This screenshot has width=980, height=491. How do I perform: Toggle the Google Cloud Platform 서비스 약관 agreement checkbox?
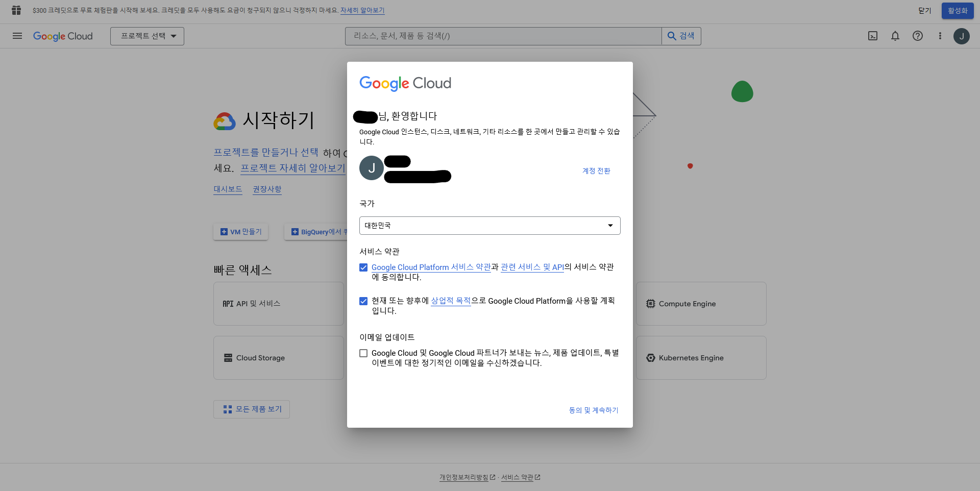click(x=363, y=267)
